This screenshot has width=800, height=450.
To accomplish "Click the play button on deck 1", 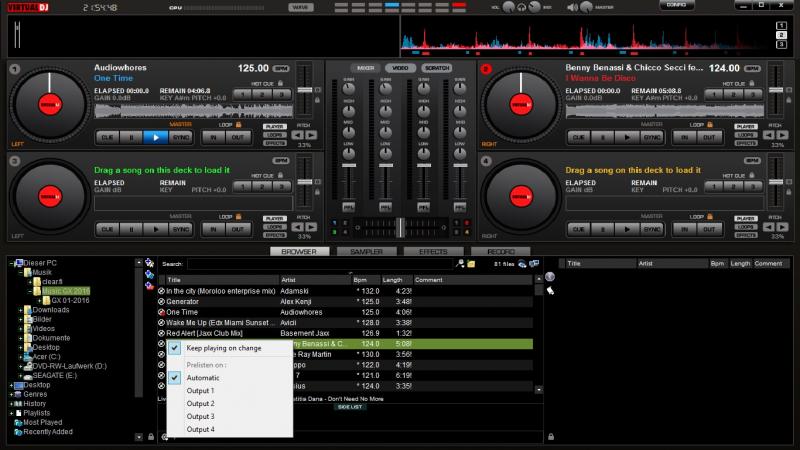I will coord(156,137).
